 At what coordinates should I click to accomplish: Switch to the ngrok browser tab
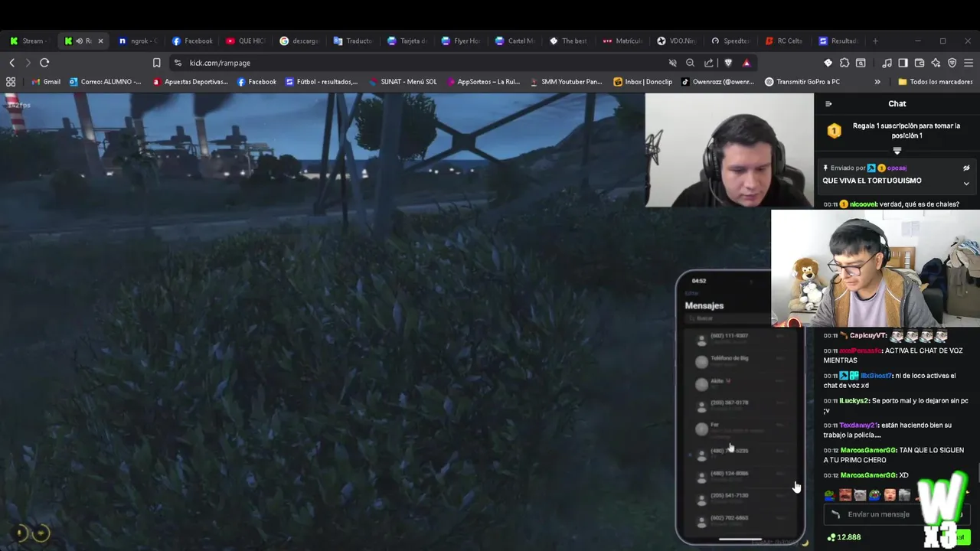[x=137, y=41]
